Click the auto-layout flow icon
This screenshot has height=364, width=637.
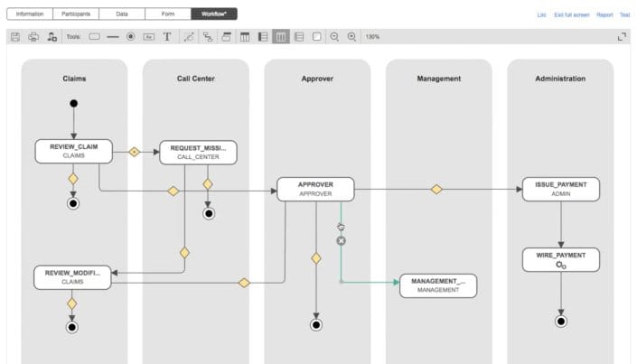point(208,37)
